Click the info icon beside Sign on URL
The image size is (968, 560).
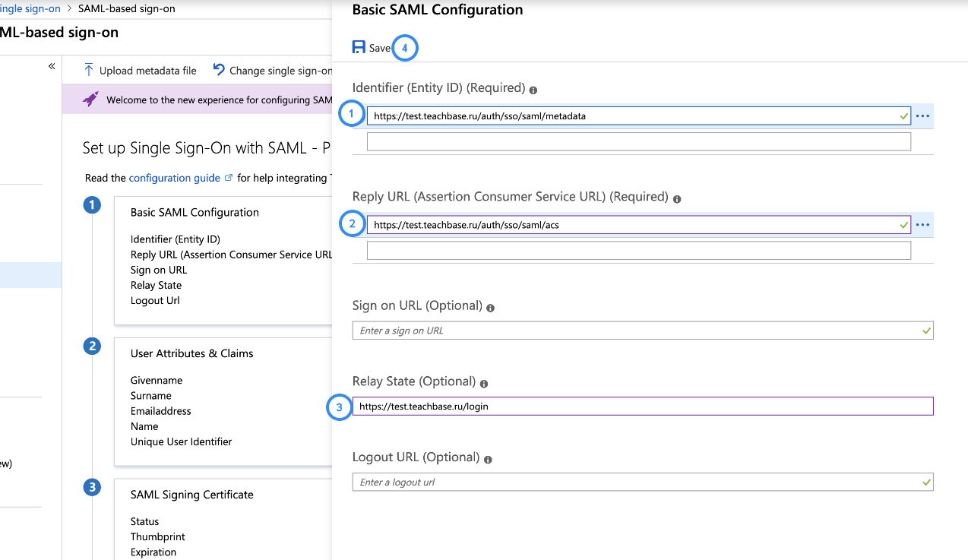click(490, 308)
